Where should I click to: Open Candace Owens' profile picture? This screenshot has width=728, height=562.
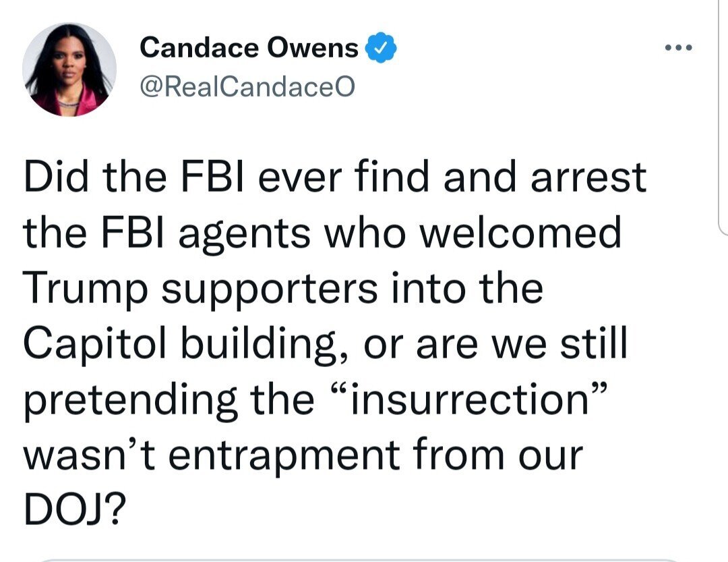click(x=69, y=69)
